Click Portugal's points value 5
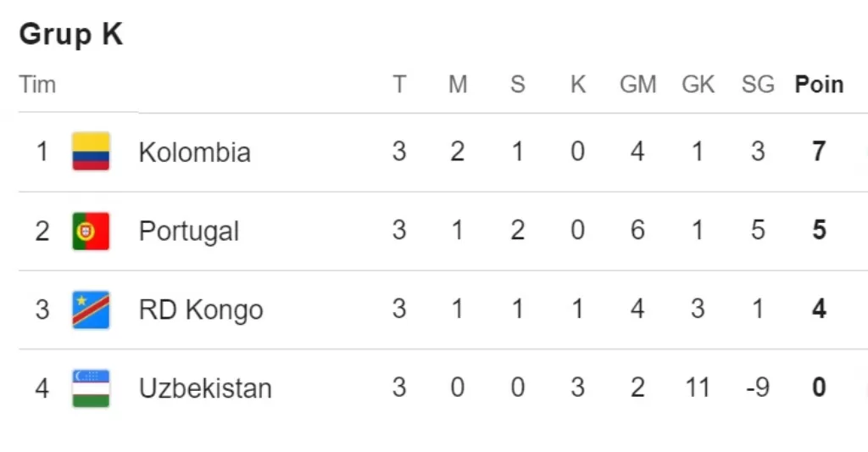868x452 pixels. [x=820, y=231]
